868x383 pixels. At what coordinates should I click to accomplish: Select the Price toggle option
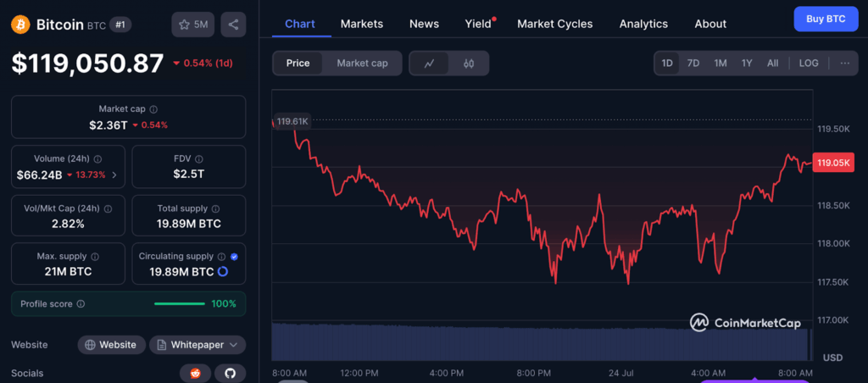pos(298,64)
